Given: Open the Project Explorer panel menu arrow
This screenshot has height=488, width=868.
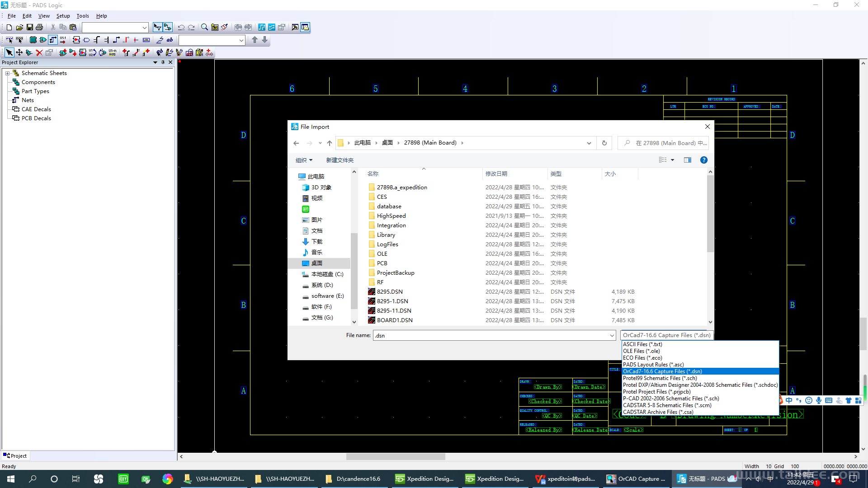Looking at the screenshot, I should 155,62.
